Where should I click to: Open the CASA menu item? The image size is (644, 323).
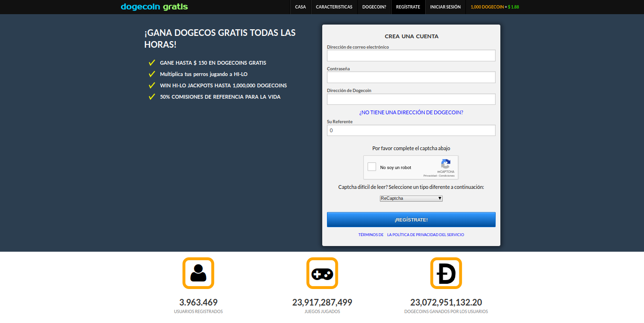coord(301,7)
